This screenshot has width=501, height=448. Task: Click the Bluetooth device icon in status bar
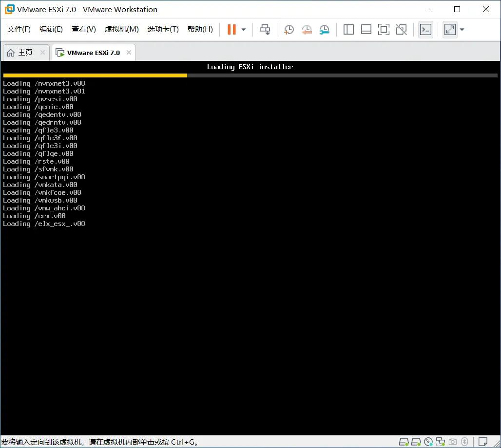point(464,441)
